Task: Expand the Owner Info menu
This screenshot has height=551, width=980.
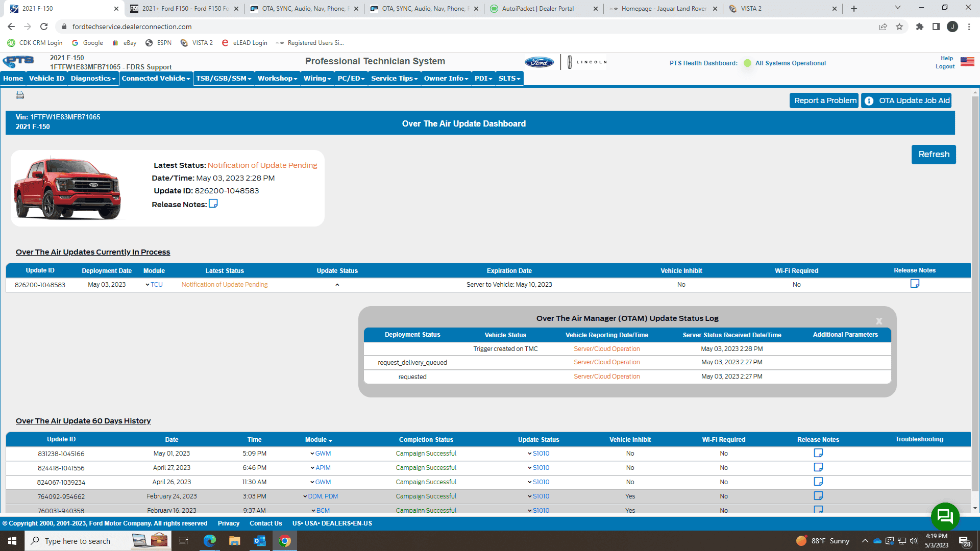Action: coord(446,78)
